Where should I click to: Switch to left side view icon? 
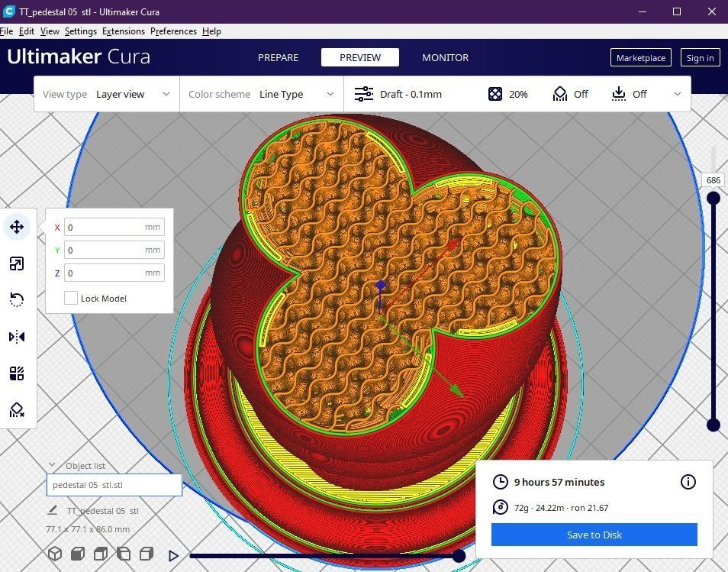124,554
